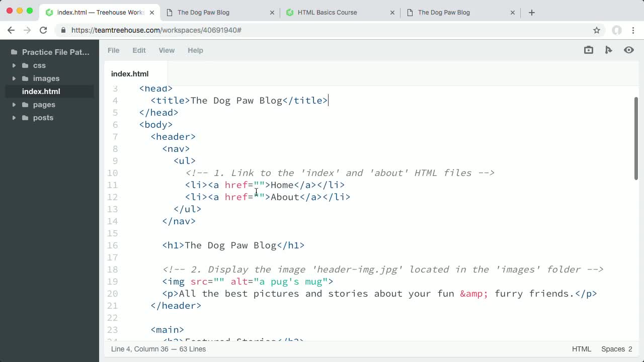Open the workspace preview eye icon
Viewport: 644px width, 362px height.
628,50
